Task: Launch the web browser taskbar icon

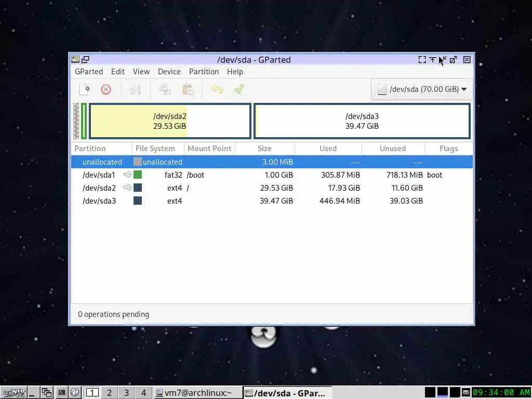Action: pyautogui.click(x=75, y=393)
